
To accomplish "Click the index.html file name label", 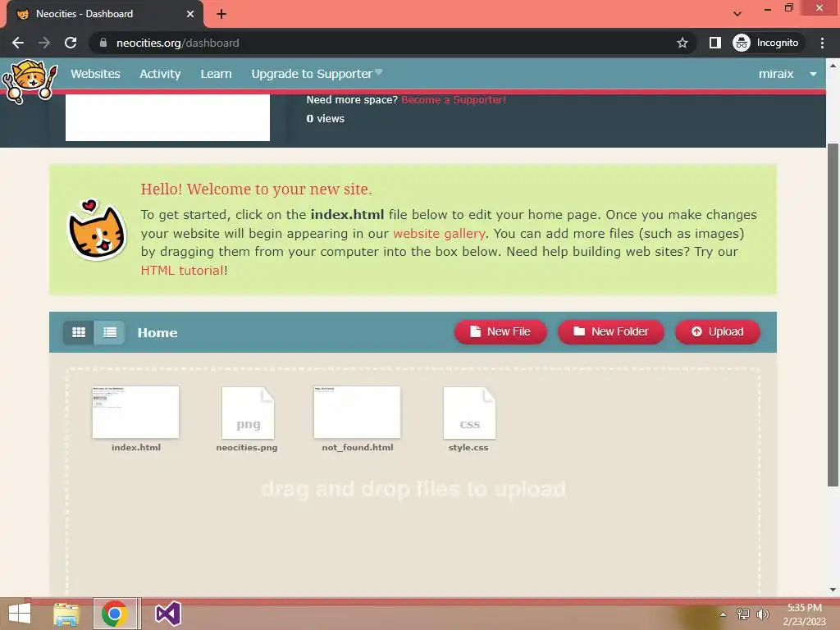I will [x=136, y=447].
